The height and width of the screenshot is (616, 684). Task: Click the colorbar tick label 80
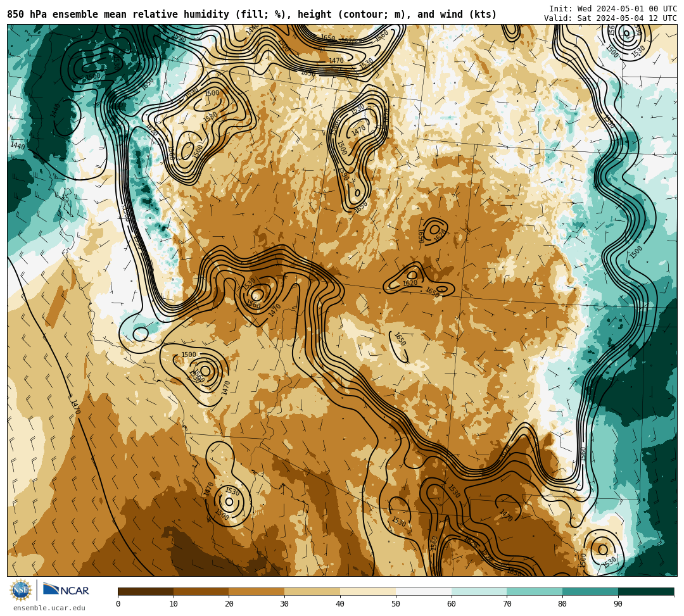pyautogui.click(x=562, y=604)
